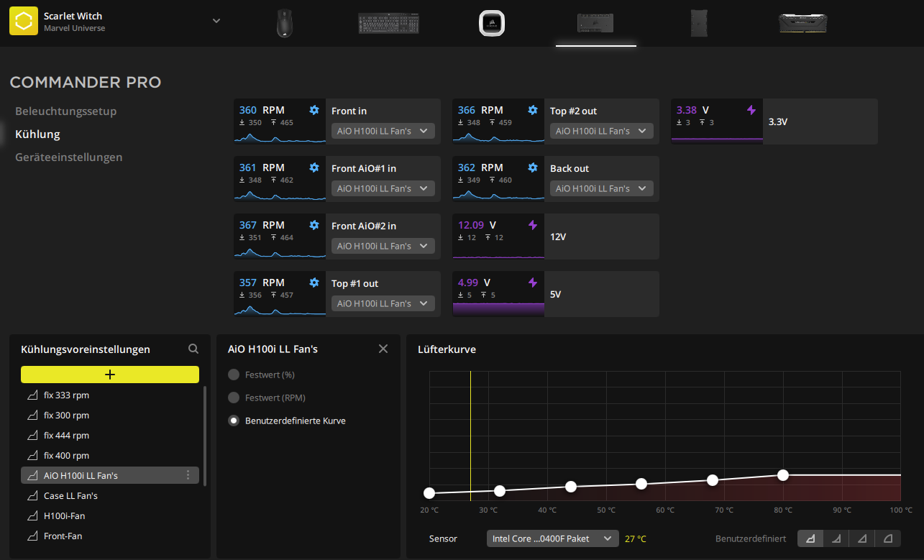Viewport: 924px width, 560px height.
Task: Choose Festwert (%) radio option
Action: [x=233, y=375]
